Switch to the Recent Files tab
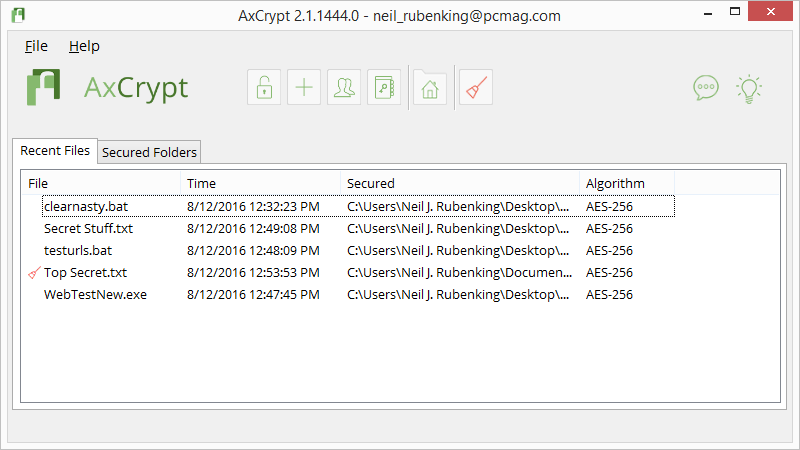Screen dimensions: 800x450 pyautogui.click(x=55, y=151)
